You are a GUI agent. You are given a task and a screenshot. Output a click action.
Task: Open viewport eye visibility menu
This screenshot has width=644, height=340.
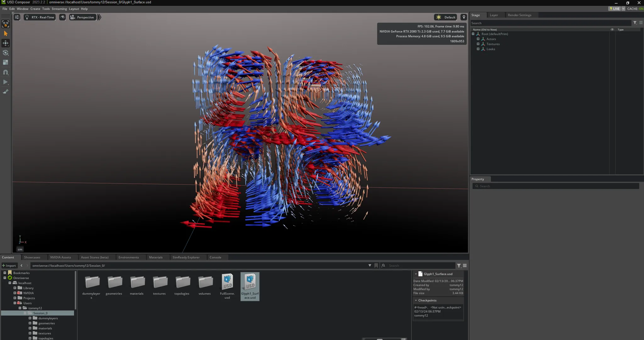pos(63,17)
